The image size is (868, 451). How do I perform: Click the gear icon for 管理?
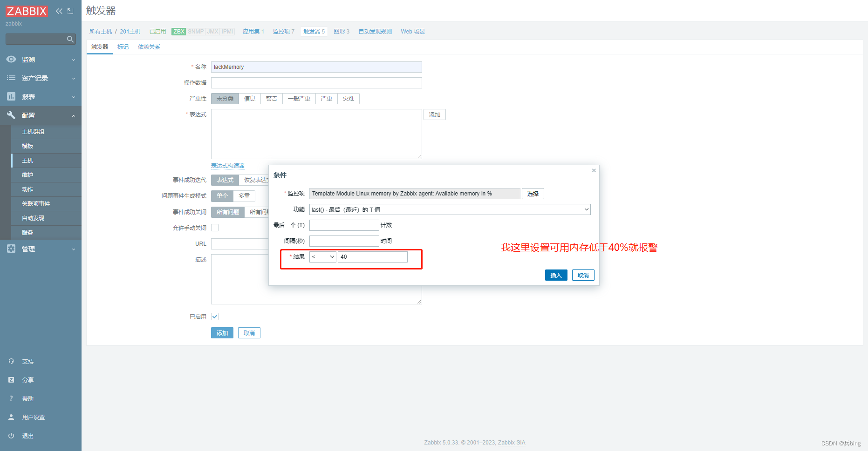11,249
